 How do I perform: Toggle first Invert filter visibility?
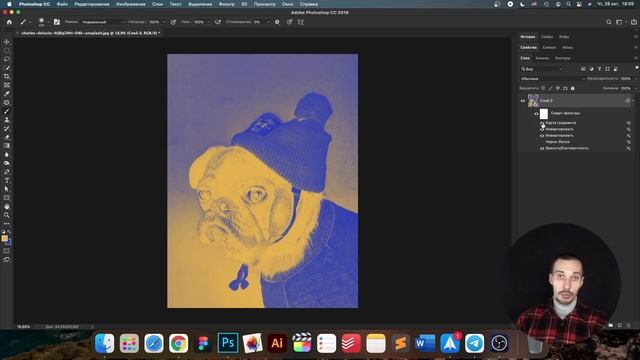[x=542, y=129]
